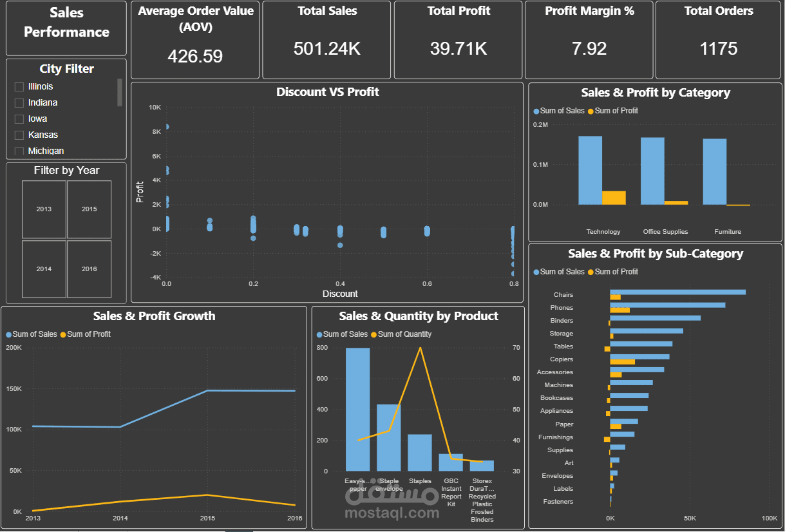Select the Staples product bar
785x532 pixels.
pyautogui.click(x=420, y=453)
